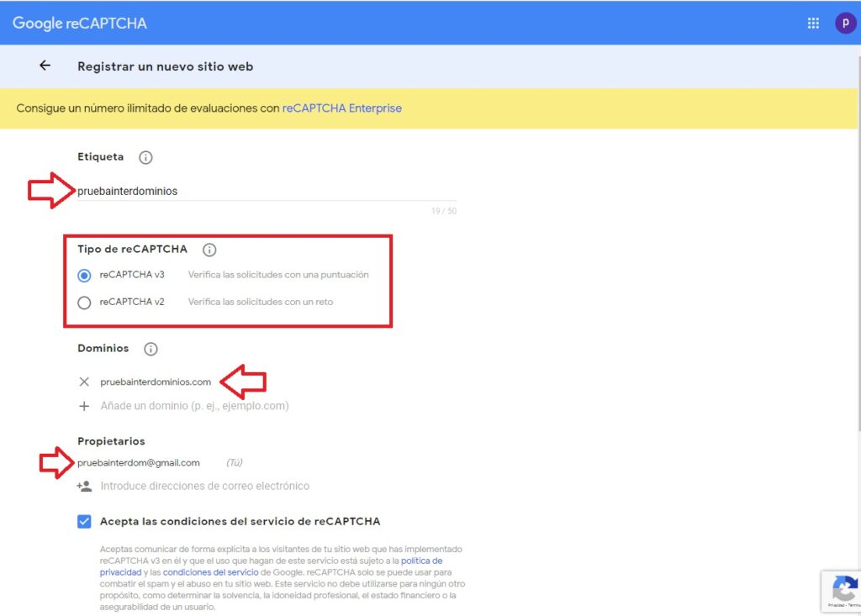Viewport: 861px width, 616px height.
Task: Click the owner email pruebainterdom@gmail.com
Action: coord(139,463)
